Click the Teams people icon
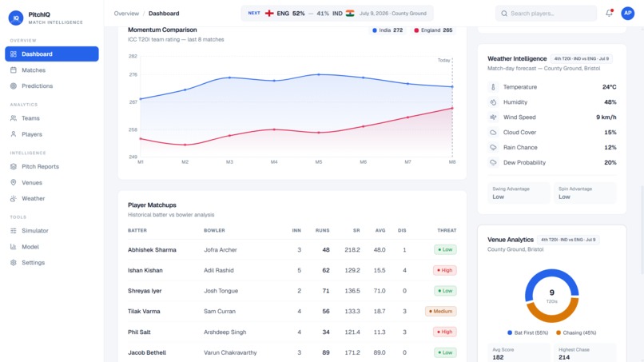Screen dimensions: 644x362 [14, 118]
